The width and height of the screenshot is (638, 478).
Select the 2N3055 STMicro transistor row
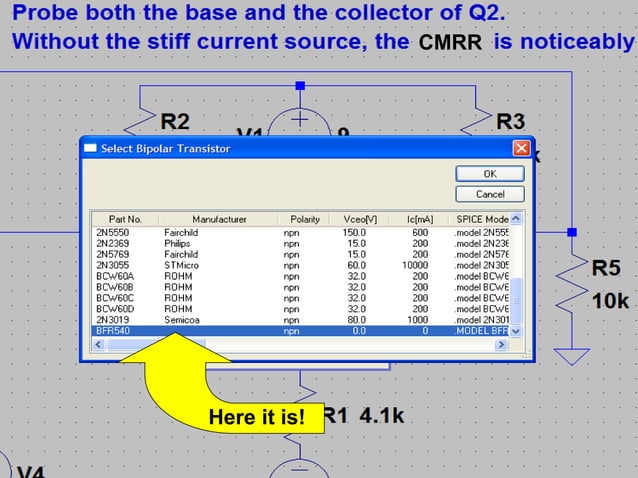point(301,265)
